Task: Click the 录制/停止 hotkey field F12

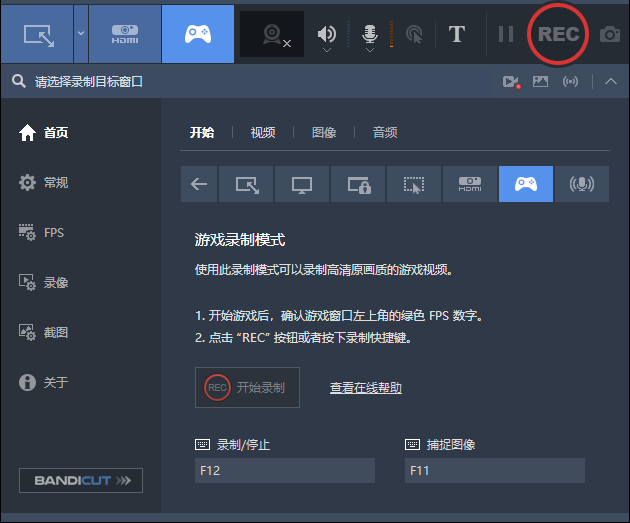Action: tap(285, 470)
